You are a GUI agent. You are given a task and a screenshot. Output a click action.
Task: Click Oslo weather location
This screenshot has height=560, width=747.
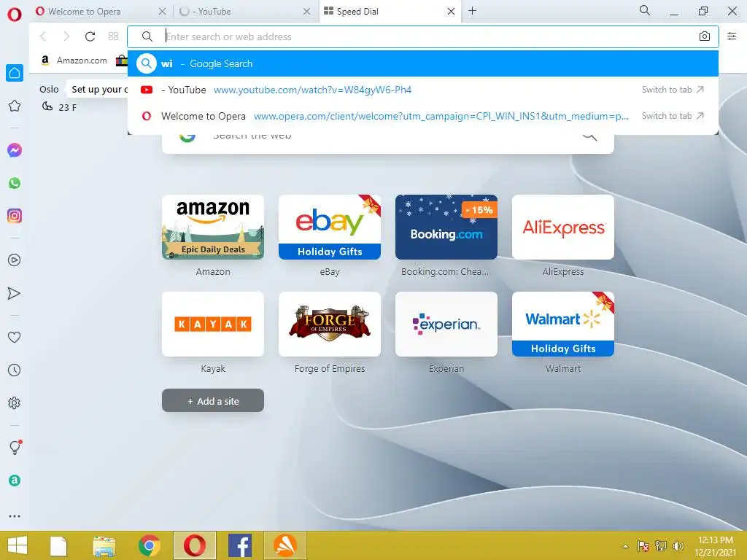tap(49, 89)
